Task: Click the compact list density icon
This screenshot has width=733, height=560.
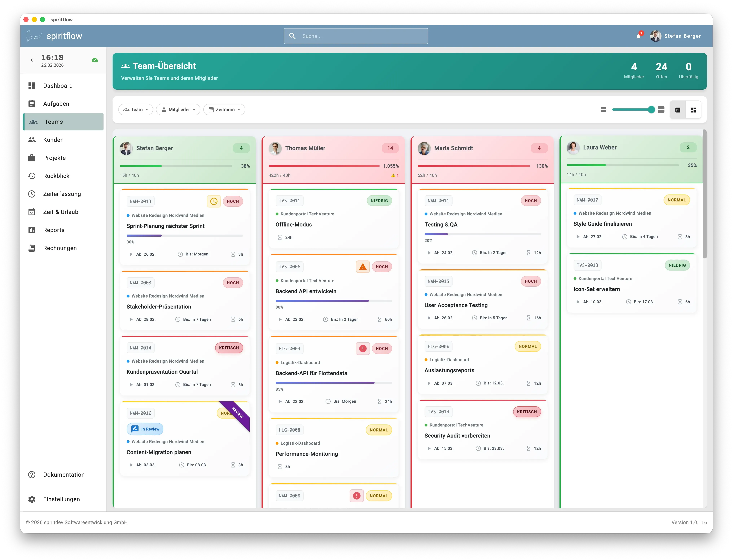Action: [603, 110]
